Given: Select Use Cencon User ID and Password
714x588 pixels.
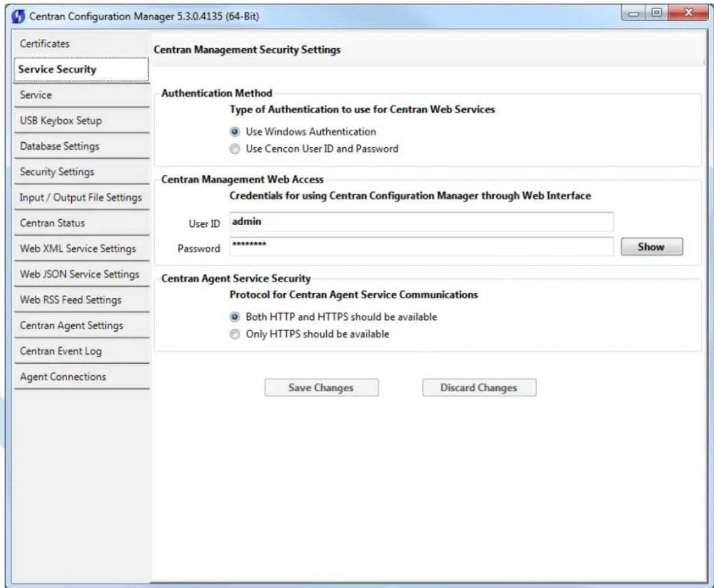Looking at the screenshot, I should point(235,149).
